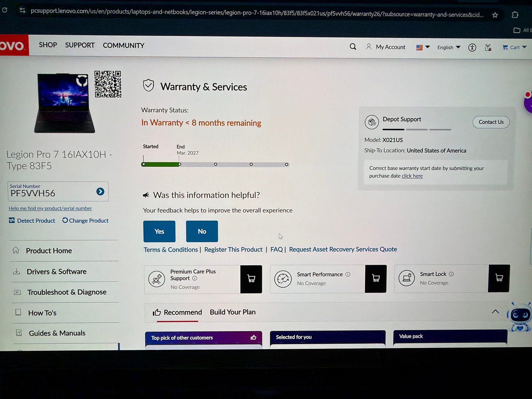Show Smart Lock info tooltip

451,274
